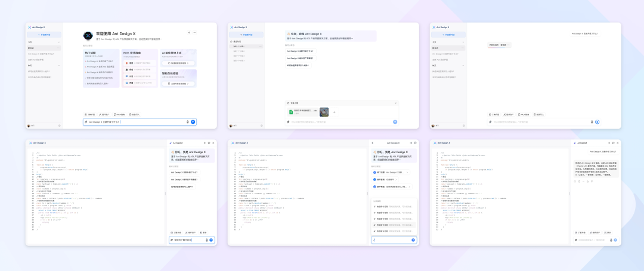Click the stop-generating icon in the generating-reply window input
The width and height of the screenshot is (644, 271).
(x=597, y=122)
